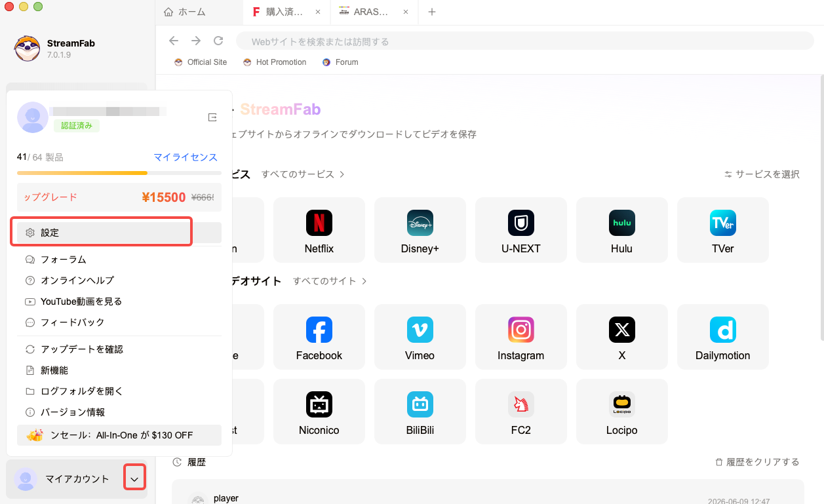Image resolution: width=824 pixels, height=504 pixels.
Task: Click the page reload icon
Action: 218,41
